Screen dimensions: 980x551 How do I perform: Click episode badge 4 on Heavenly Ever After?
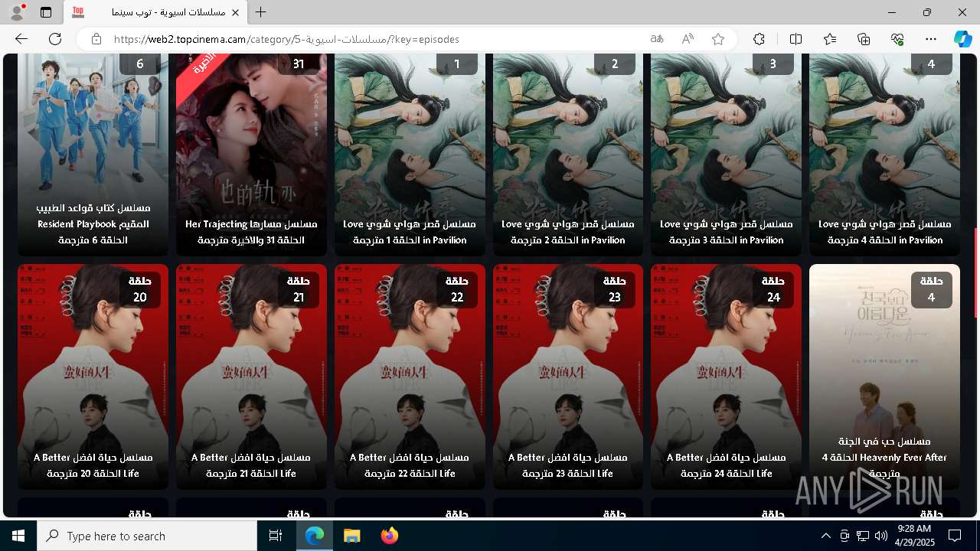(x=931, y=289)
